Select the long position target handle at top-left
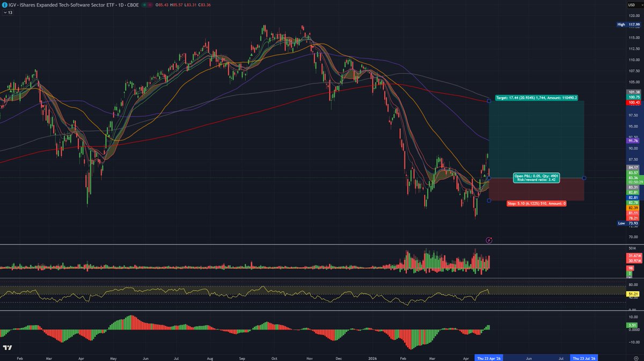 (x=489, y=100)
